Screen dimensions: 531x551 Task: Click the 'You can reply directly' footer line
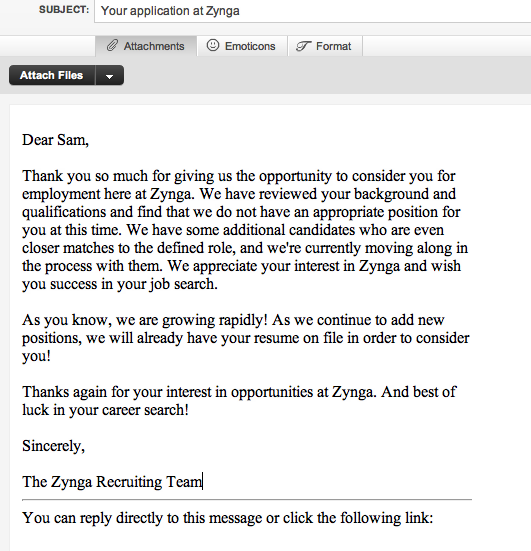point(227,518)
